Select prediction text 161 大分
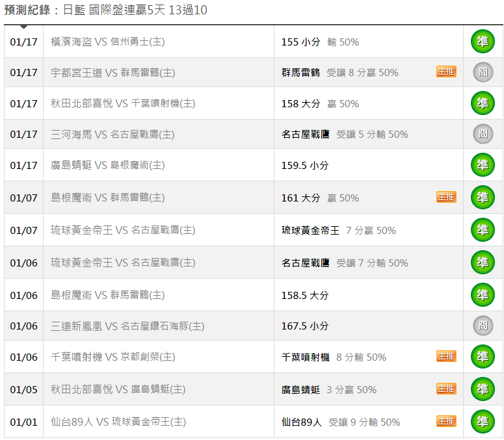 (x=301, y=198)
